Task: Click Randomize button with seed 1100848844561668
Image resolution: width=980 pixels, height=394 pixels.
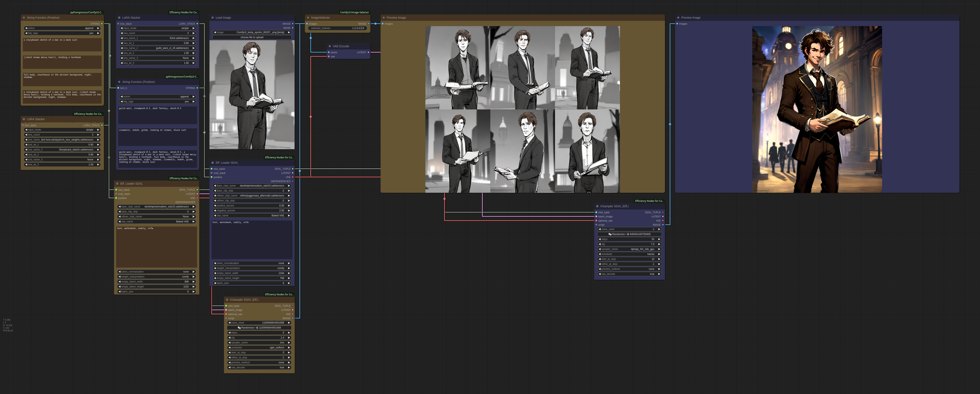Action: point(259,328)
